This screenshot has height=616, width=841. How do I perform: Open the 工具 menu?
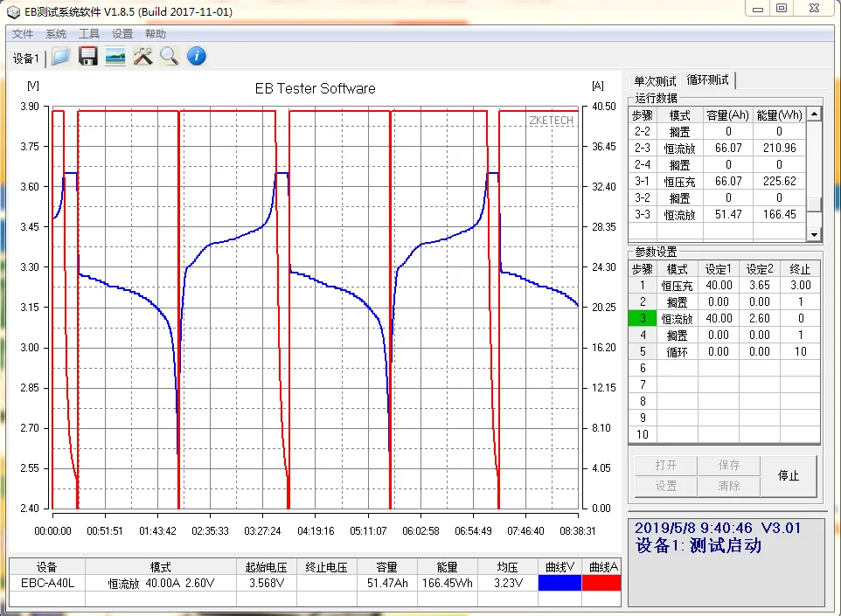click(89, 34)
